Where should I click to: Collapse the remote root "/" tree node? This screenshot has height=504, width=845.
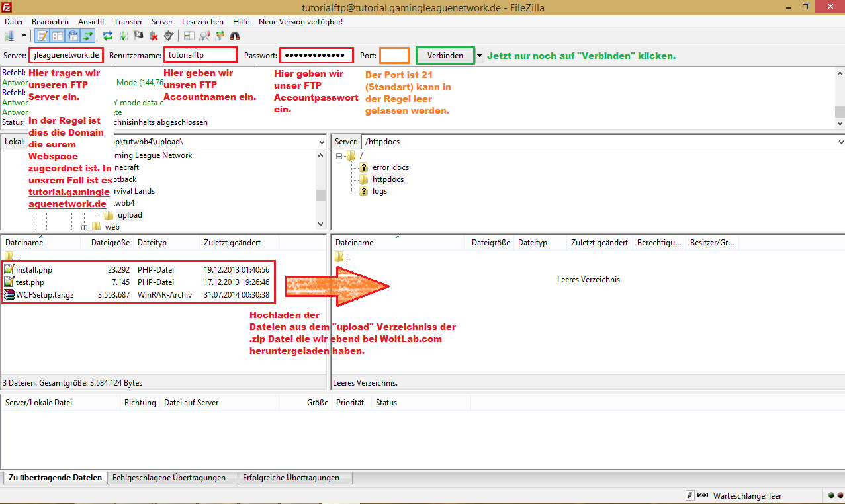(x=339, y=155)
